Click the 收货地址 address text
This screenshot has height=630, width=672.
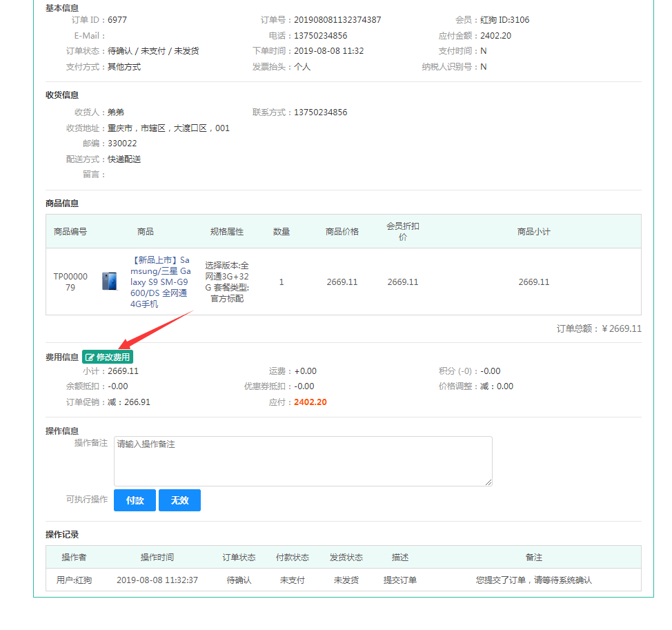coord(168,128)
